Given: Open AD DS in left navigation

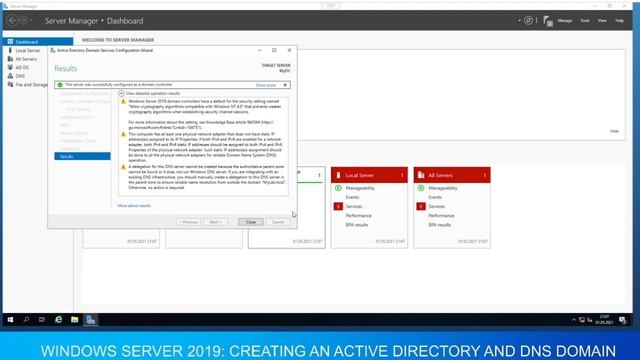Looking at the screenshot, I should point(22,67).
